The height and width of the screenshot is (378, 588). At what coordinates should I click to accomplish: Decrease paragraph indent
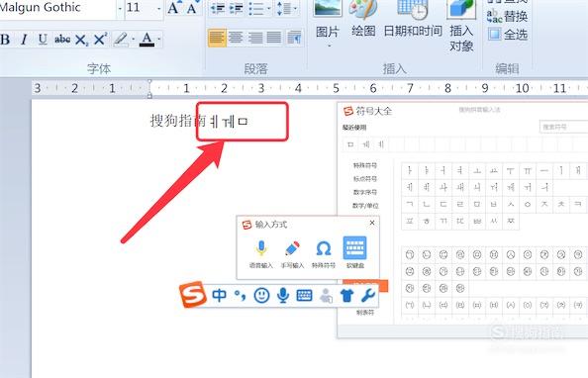218,8
